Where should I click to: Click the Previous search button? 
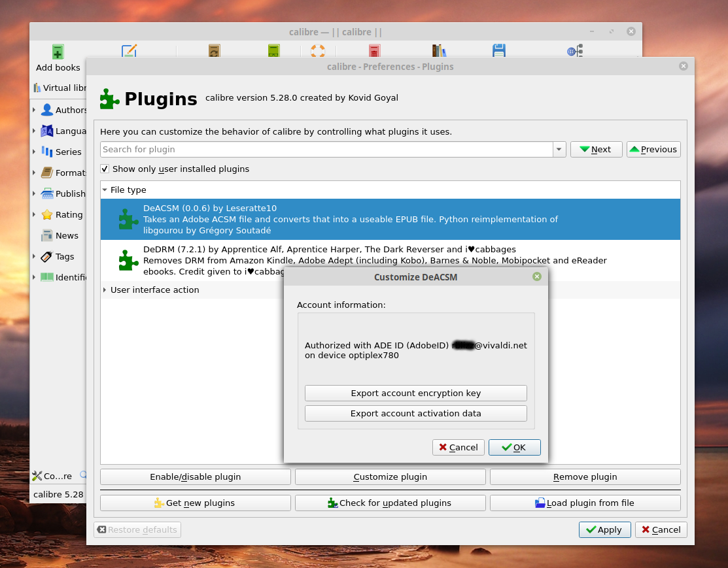pos(653,150)
